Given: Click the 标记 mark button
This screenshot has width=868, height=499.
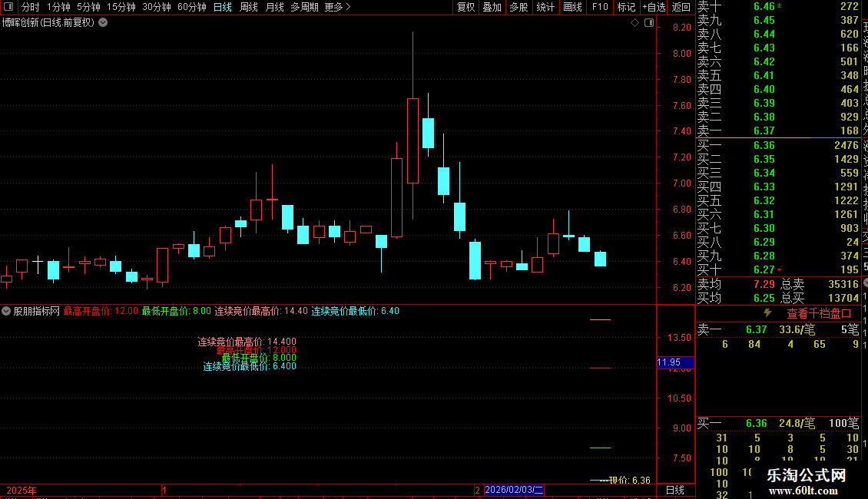Looking at the screenshot, I should pyautogui.click(x=626, y=7).
